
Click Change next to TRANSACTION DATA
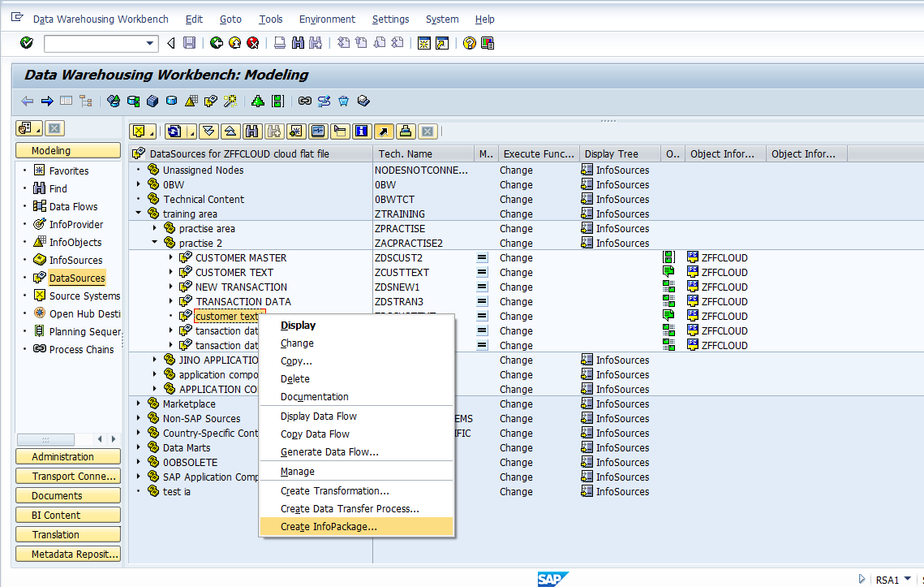(x=516, y=301)
